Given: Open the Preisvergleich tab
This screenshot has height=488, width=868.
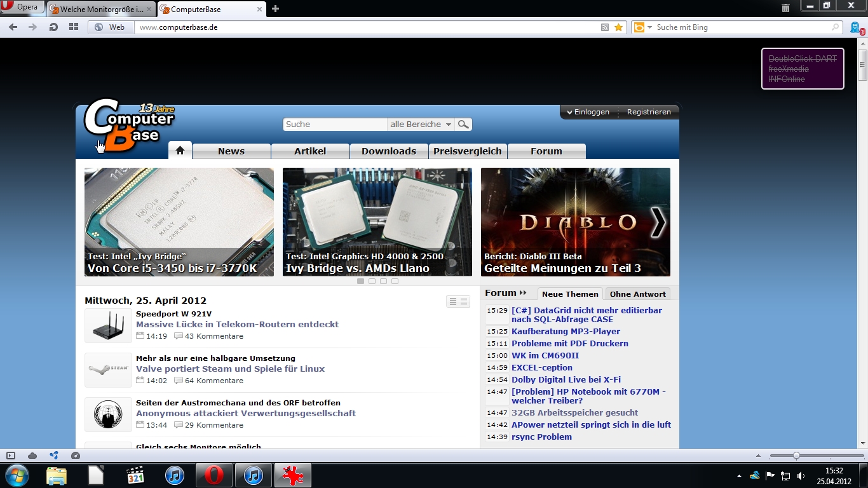Looking at the screenshot, I should [x=468, y=151].
